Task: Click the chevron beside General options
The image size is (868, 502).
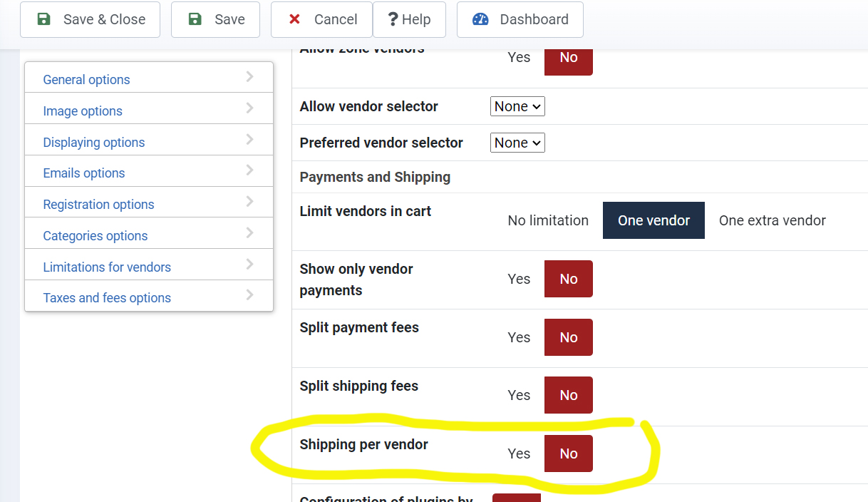Action: pos(249,77)
